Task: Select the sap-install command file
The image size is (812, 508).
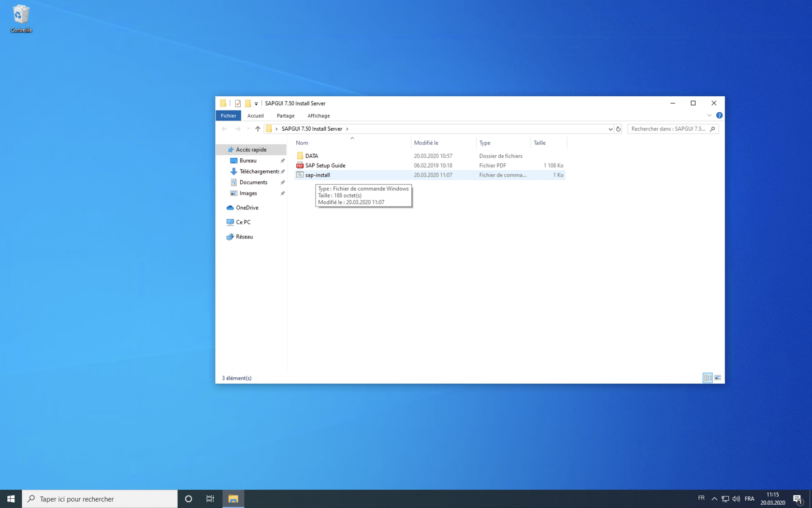Action: (x=318, y=175)
